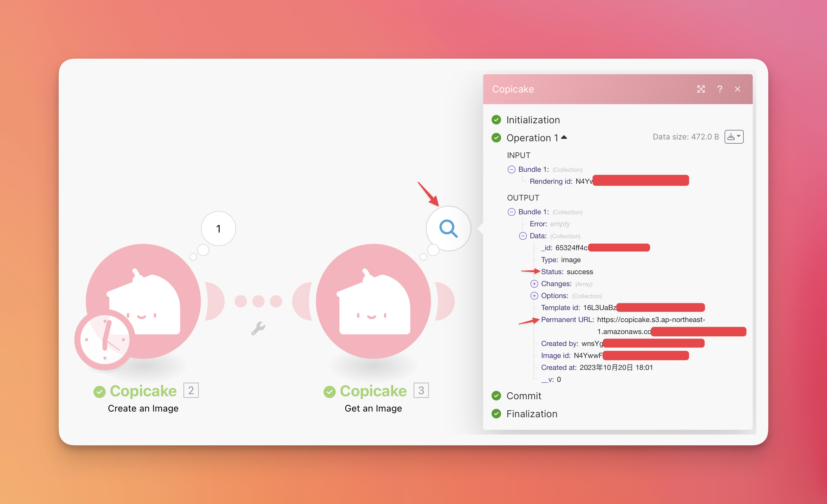The height and width of the screenshot is (504, 827).
Task: Click the INPUT section heading
Action: [x=518, y=155]
